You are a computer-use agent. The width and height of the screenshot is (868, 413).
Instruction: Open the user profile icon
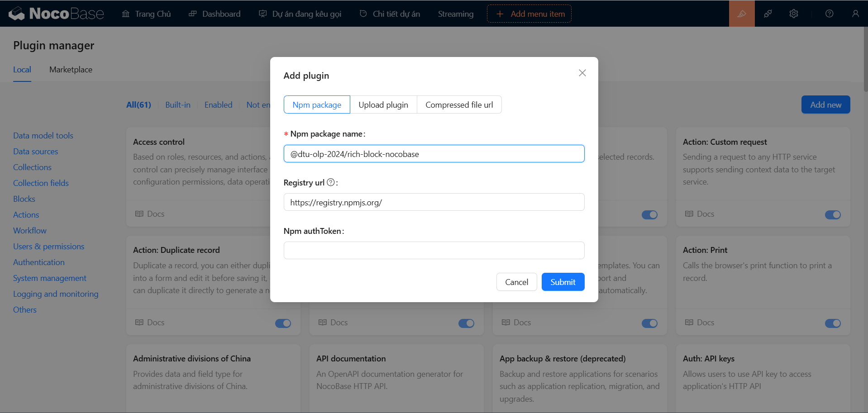[x=855, y=14]
